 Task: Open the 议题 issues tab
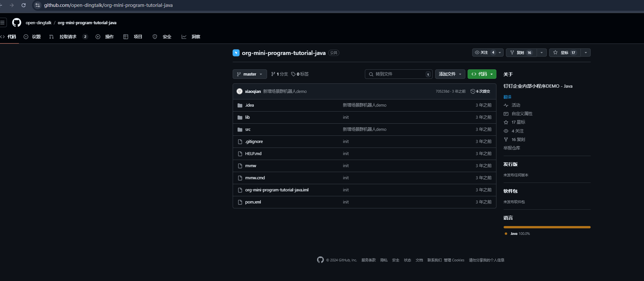[32, 37]
